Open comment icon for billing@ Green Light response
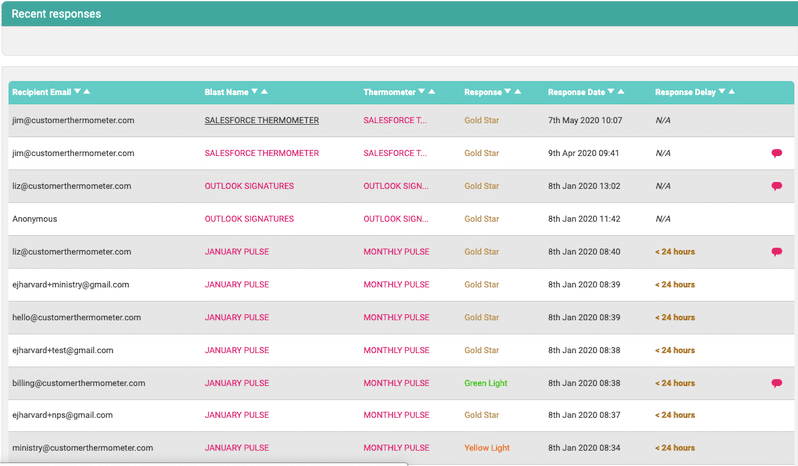 [x=777, y=383]
